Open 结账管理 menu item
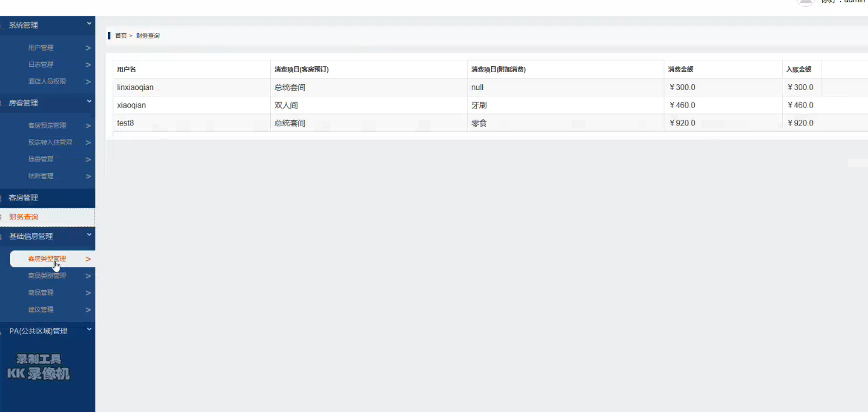This screenshot has height=412, width=868. click(x=41, y=176)
